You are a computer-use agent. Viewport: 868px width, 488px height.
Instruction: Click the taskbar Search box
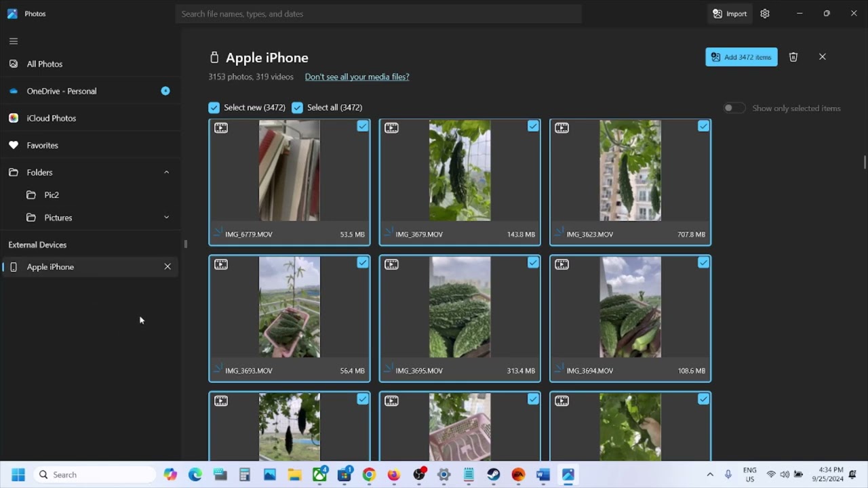94,474
